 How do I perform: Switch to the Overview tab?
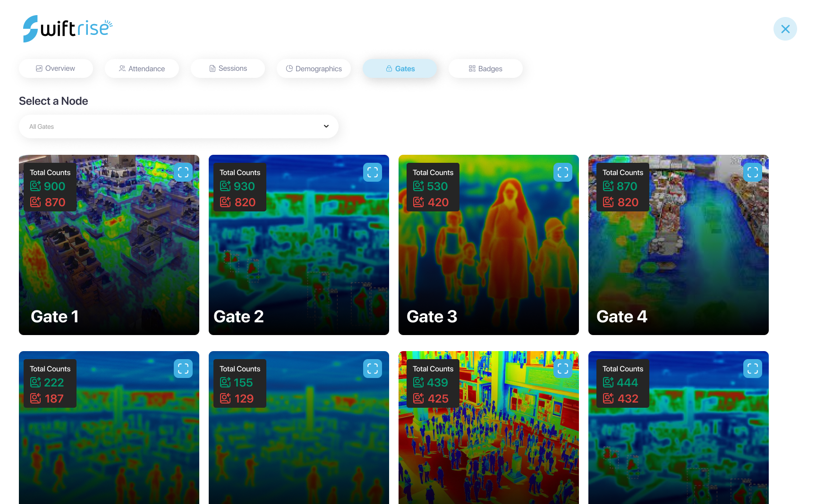click(x=56, y=68)
